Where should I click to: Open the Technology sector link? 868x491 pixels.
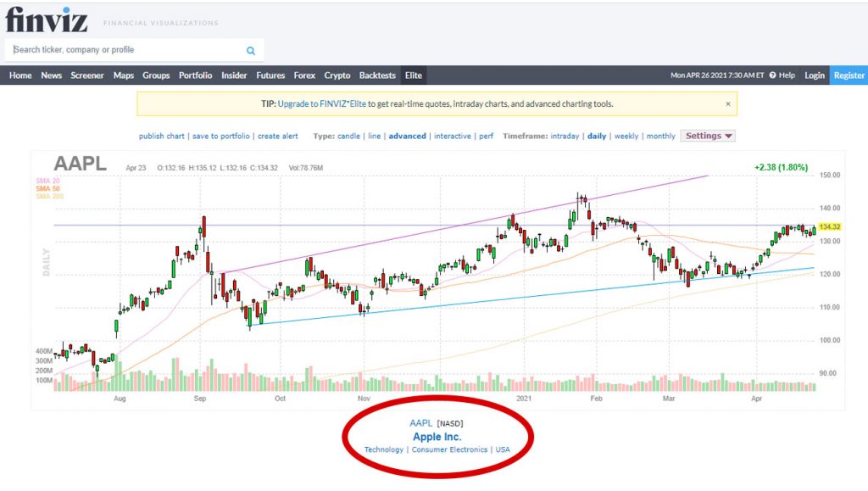(384, 450)
